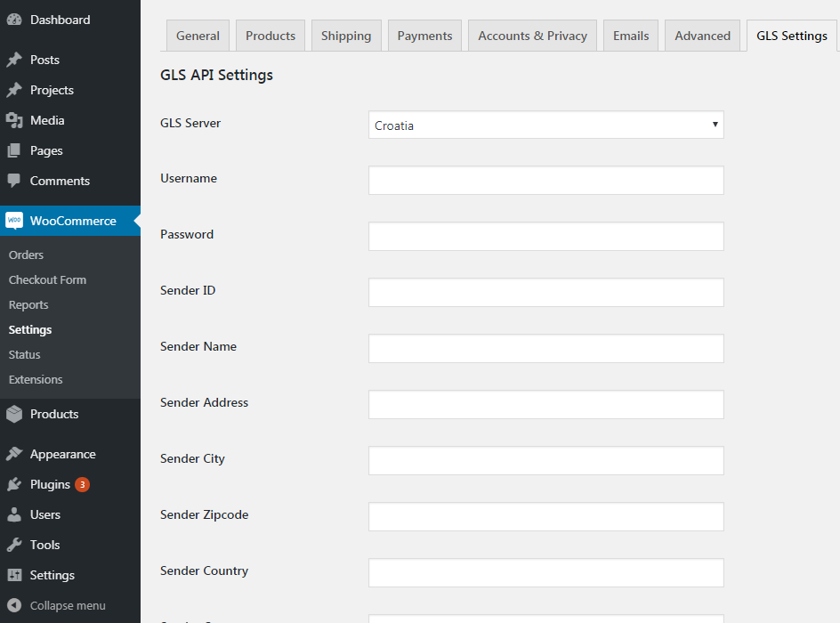The image size is (840, 623).
Task: Click the Appearance paintbrush icon
Action: [14, 454]
